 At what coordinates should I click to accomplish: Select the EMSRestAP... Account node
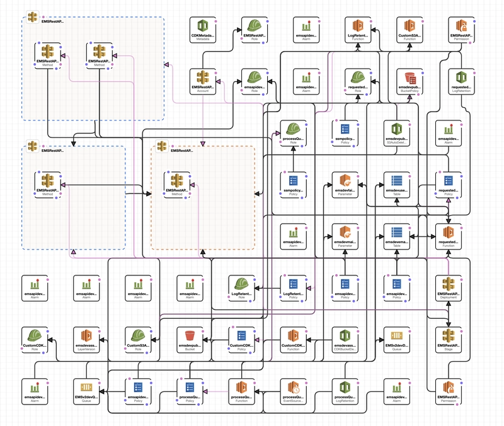click(202, 82)
